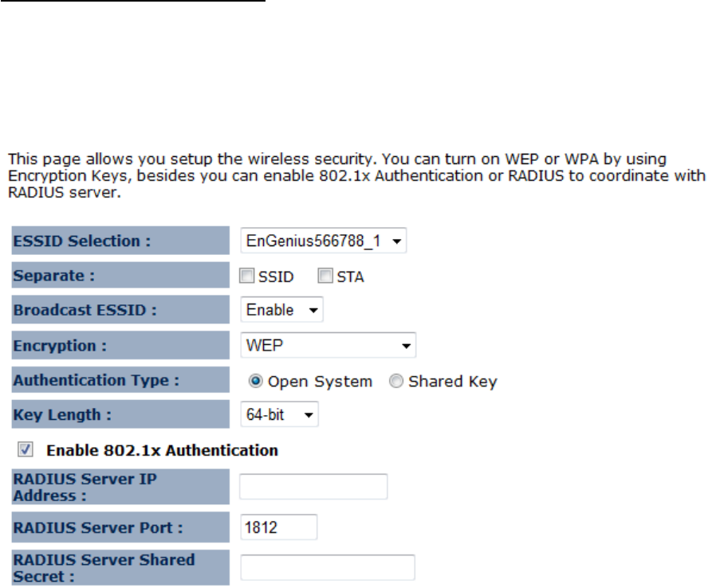The height and width of the screenshot is (588, 724).
Task: Open the ESSID Selection dropdown
Action: [323, 241]
